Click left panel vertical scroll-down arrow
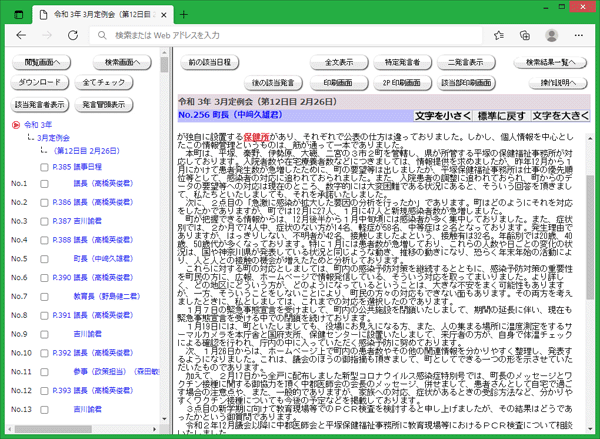The width and height of the screenshot is (600, 439). 165,419
